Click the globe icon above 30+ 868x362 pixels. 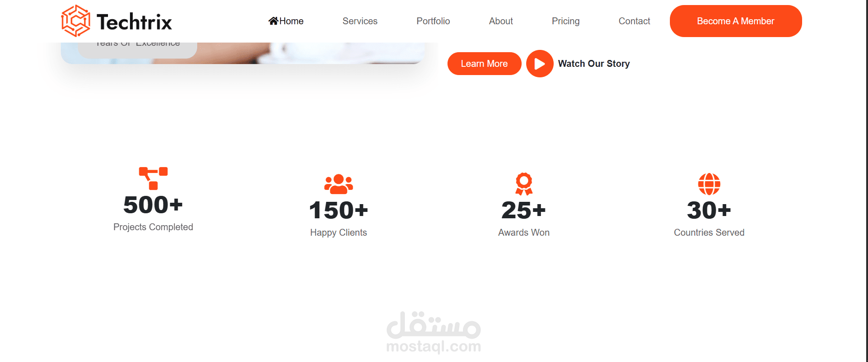[x=709, y=184]
